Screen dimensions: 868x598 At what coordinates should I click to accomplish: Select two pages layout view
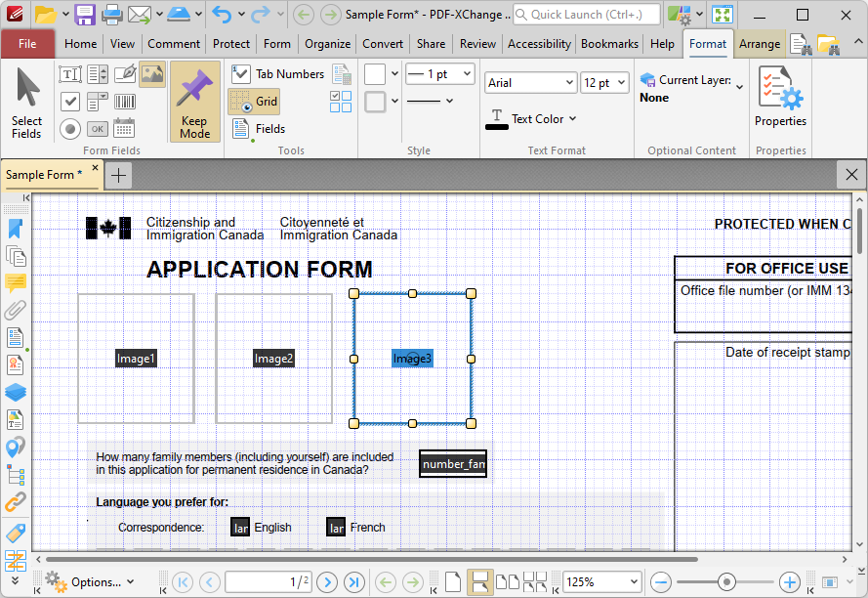(x=507, y=582)
